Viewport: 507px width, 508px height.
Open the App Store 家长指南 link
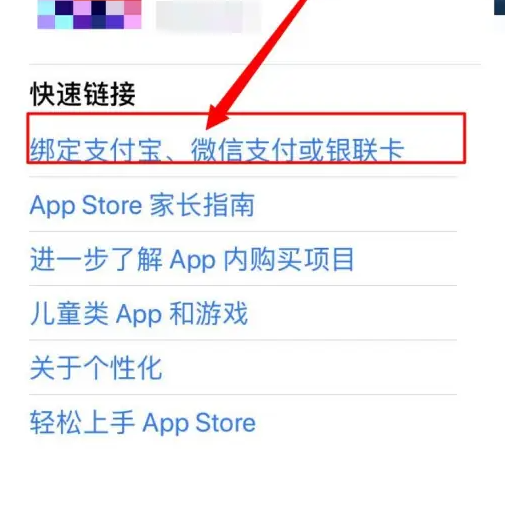coord(142,205)
